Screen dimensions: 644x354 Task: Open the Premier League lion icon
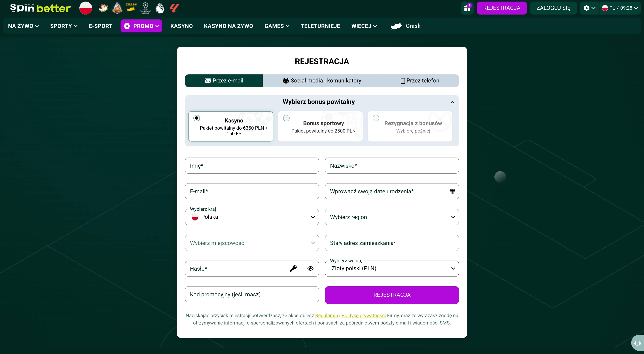click(160, 8)
